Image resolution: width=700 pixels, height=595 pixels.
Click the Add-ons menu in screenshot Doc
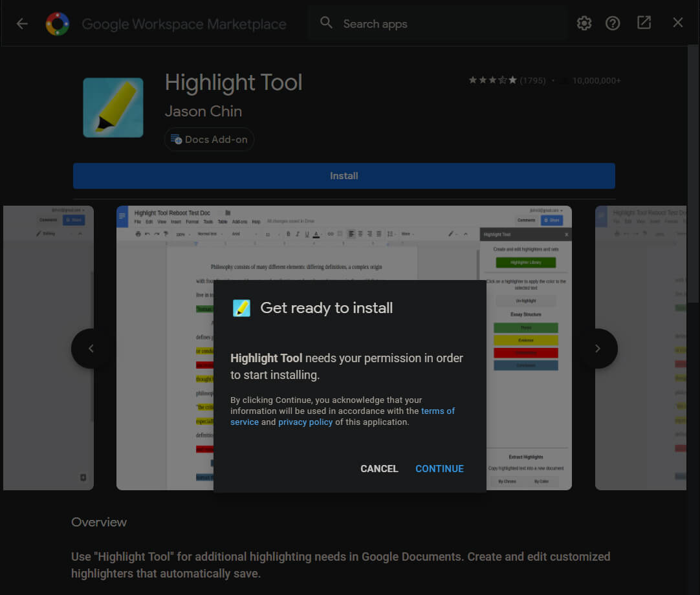pyautogui.click(x=239, y=221)
